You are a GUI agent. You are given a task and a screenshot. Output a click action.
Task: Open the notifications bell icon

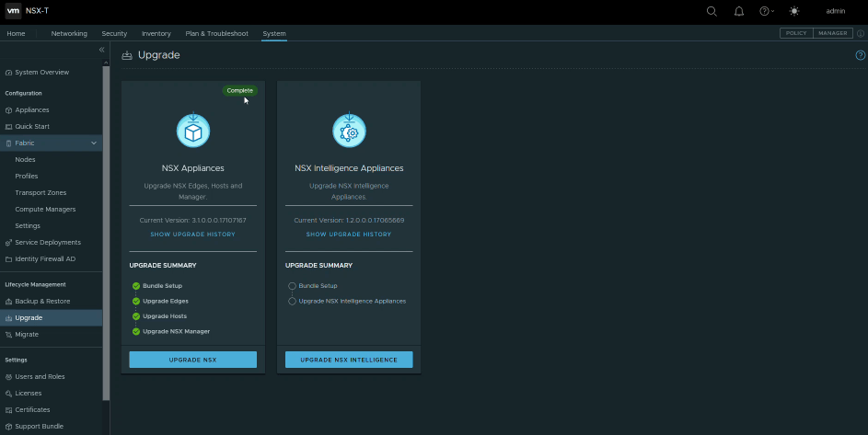point(738,11)
